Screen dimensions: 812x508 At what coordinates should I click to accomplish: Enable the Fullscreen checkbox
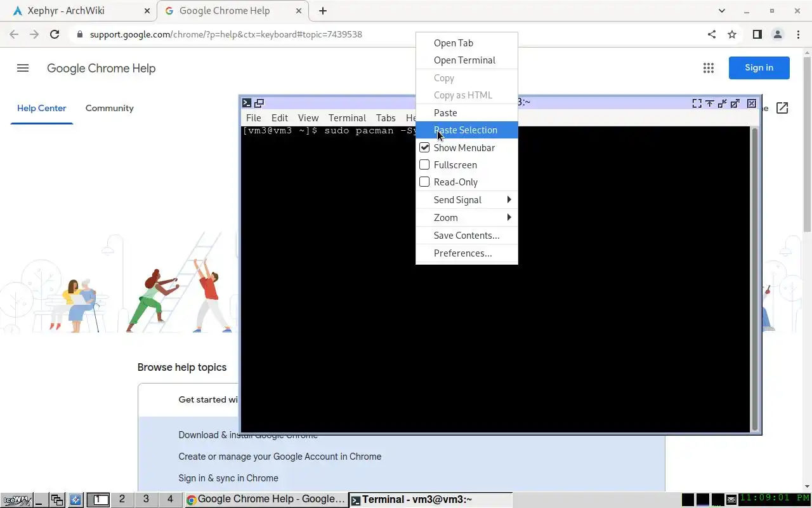pyautogui.click(x=424, y=164)
